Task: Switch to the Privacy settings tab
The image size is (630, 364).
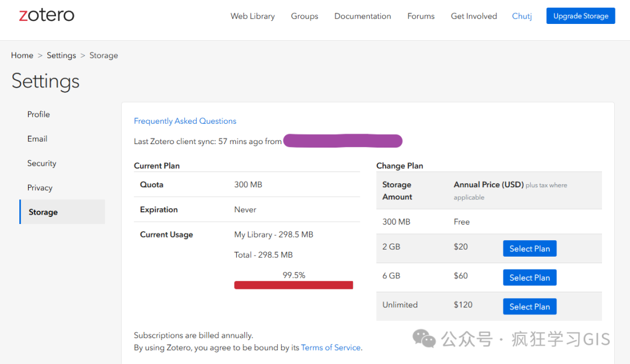Action: pyautogui.click(x=40, y=188)
